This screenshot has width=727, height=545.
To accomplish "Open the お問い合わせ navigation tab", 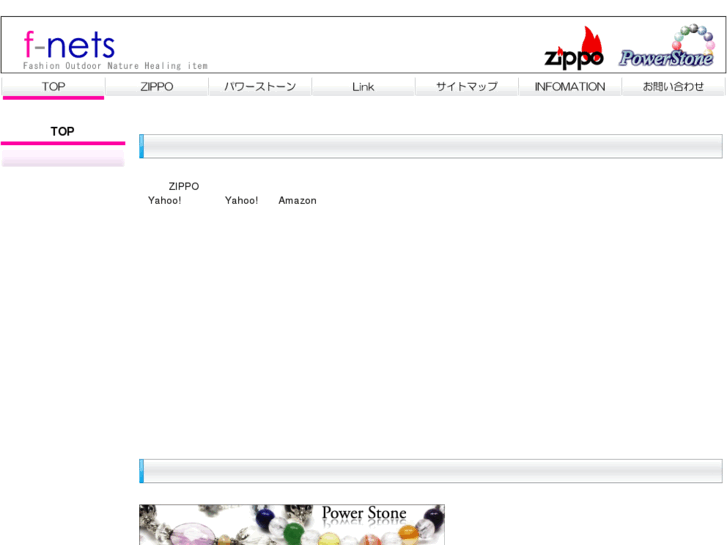I will pyautogui.click(x=673, y=87).
